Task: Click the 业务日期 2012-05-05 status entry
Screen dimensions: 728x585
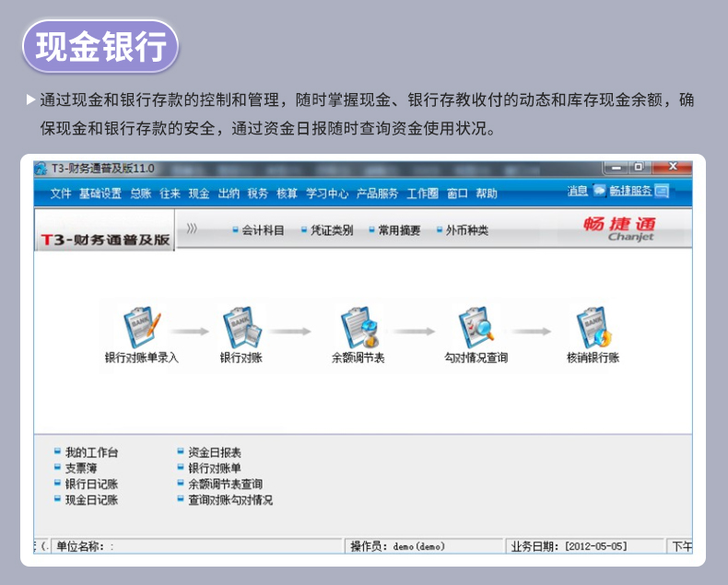Action: point(584,546)
